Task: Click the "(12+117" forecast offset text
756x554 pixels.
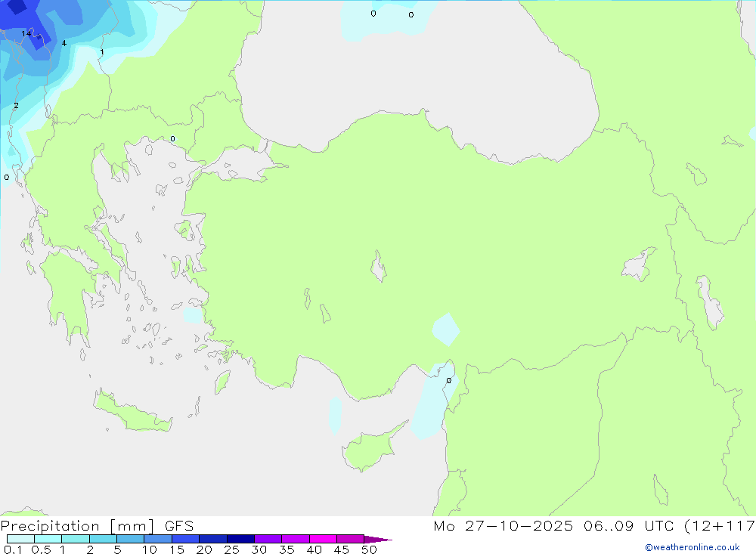Action: point(720,526)
